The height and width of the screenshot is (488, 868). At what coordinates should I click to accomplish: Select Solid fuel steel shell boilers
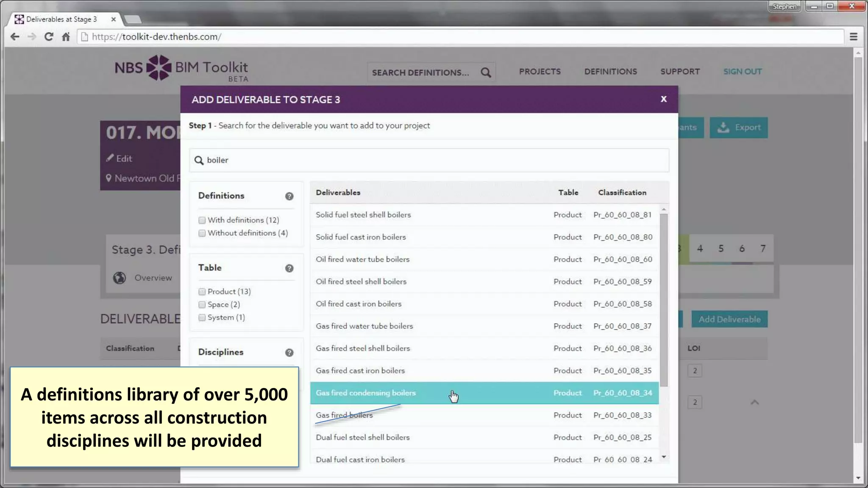point(484,215)
